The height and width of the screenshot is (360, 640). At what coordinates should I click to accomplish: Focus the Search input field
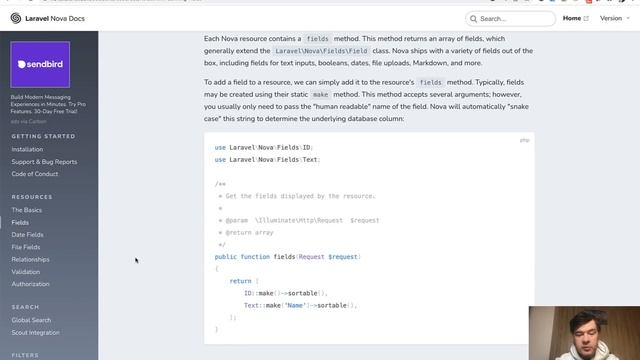(510, 19)
